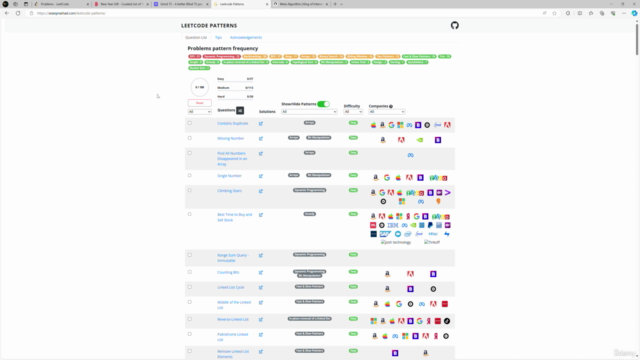This screenshot has height=360, width=640.
Task: Check the Find All Numbers Disappeared checkbox
Action: (x=189, y=153)
